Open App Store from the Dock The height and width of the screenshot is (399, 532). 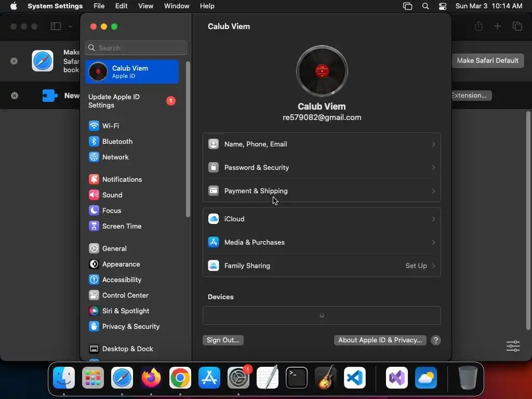click(209, 378)
